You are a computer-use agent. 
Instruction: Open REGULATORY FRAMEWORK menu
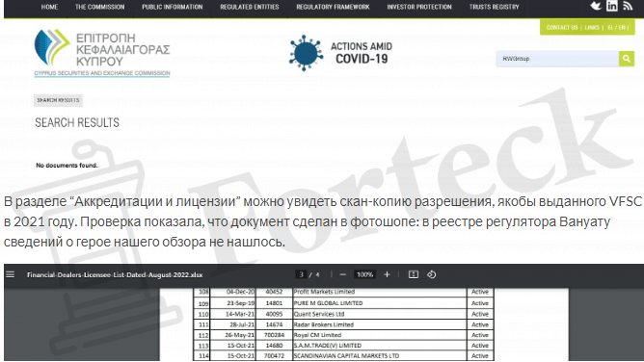click(333, 7)
